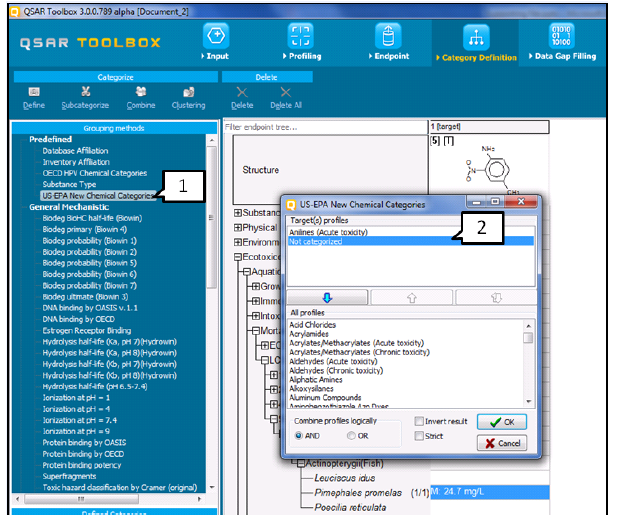621x516 pixels.
Task: Click the Filter endpoint tree input field
Action: tap(326, 127)
